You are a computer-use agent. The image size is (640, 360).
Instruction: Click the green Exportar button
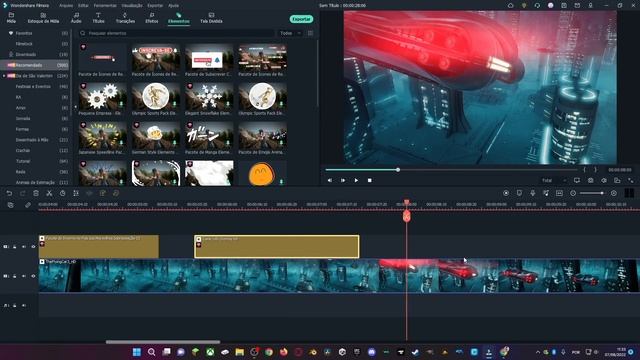pyautogui.click(x=301, y=19)
